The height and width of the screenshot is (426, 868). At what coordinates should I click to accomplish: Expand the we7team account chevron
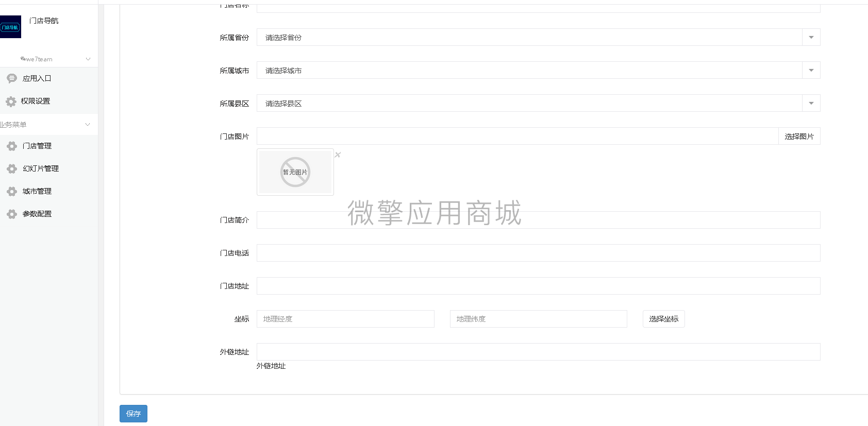tap(88, 59)
